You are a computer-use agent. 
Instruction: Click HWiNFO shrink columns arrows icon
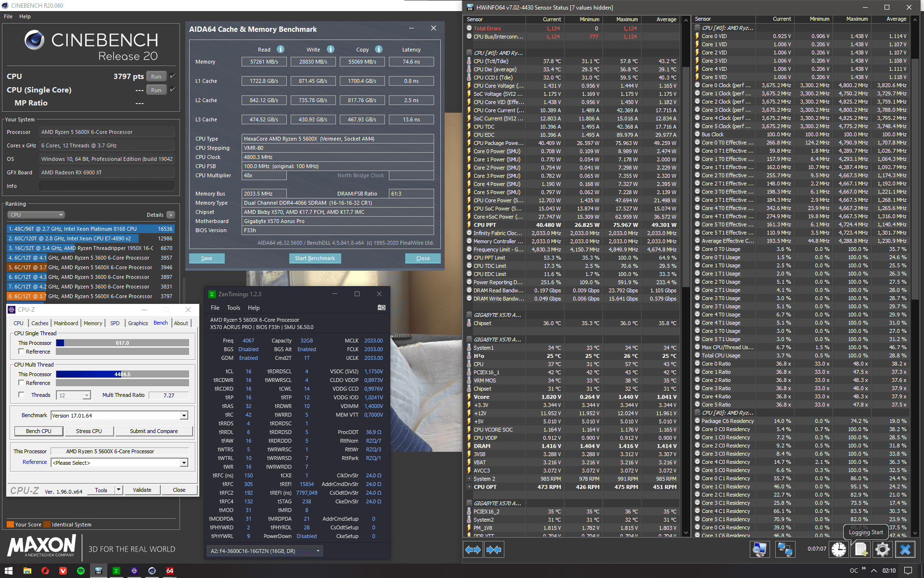494,550
